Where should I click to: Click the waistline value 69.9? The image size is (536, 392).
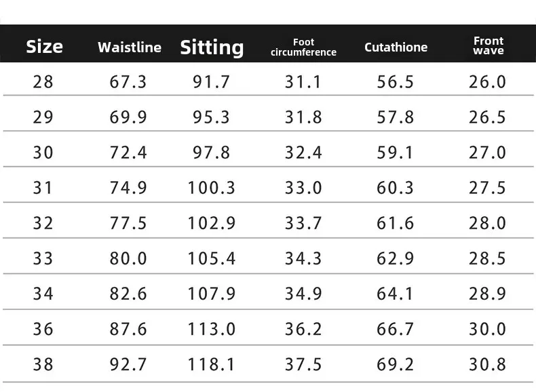pyautogui.click(x=128, y=117)
